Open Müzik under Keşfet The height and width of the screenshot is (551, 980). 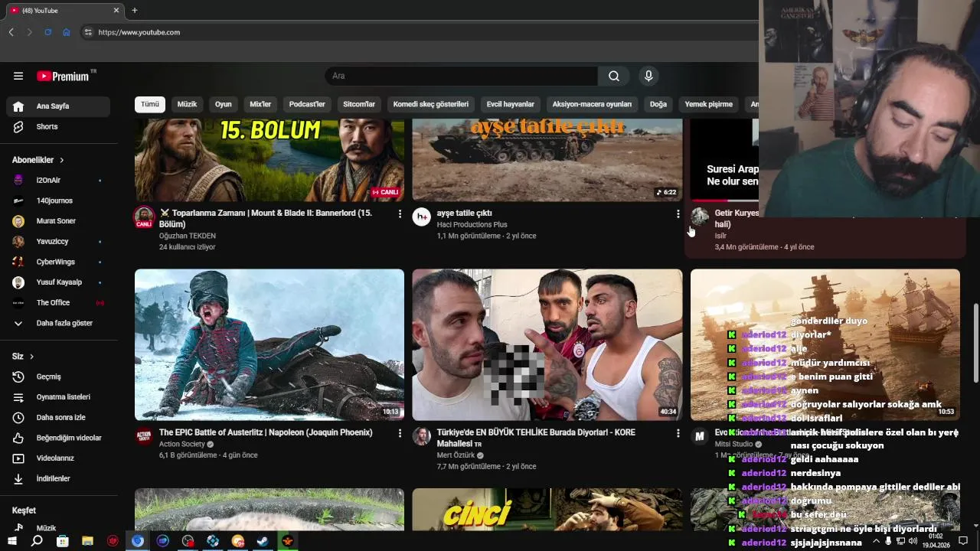click(x=58, y=528)
